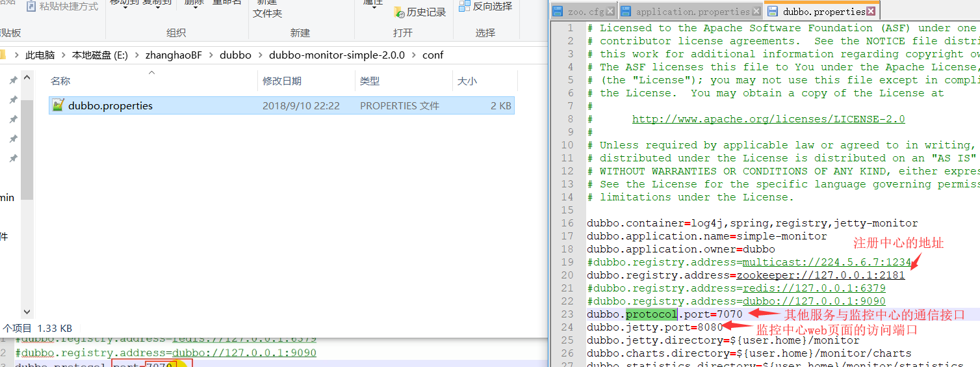Close the dubbo.properties tab
This screenshot has width=980, height=367.
871,12
